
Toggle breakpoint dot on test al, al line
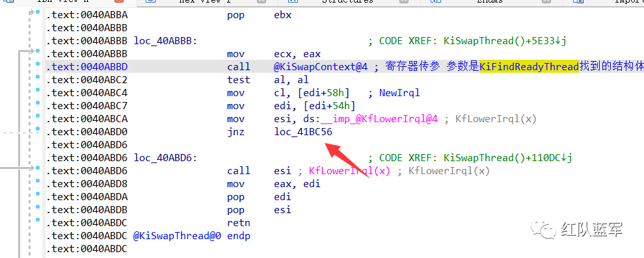(x=38, y=77)
